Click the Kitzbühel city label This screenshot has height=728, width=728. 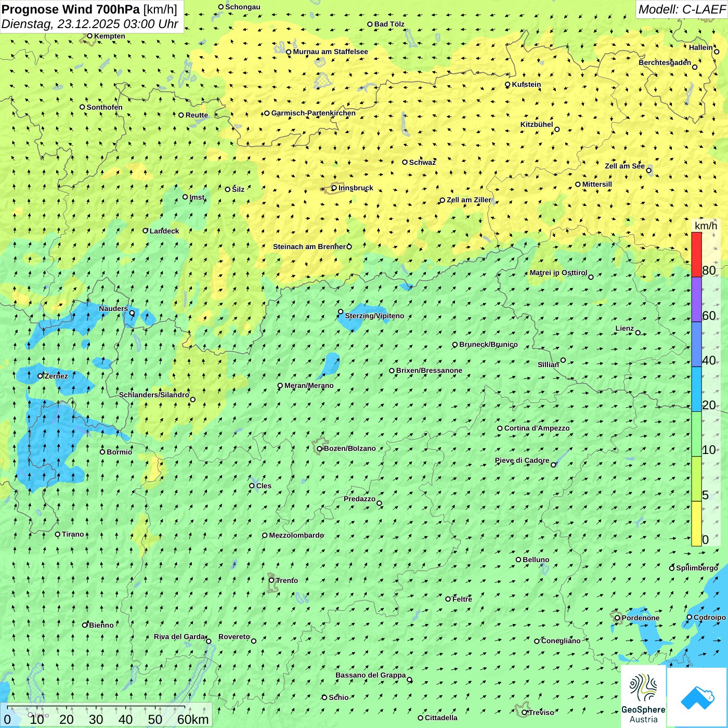point(537,124)
